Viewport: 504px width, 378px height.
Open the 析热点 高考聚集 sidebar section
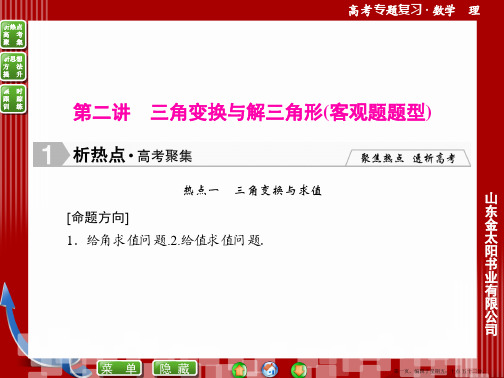[x=13, y=35]
